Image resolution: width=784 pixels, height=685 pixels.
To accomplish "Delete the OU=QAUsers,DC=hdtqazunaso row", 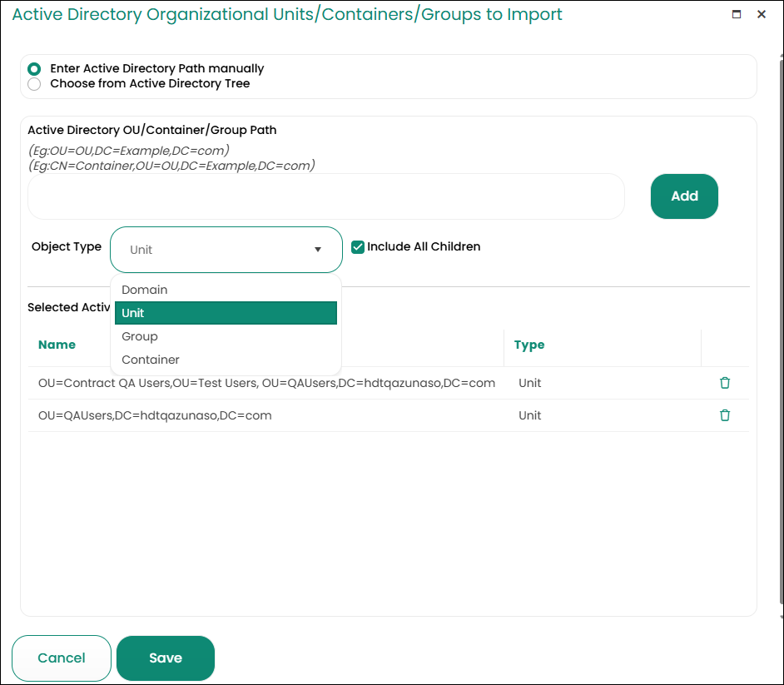I will click(724, 415).
